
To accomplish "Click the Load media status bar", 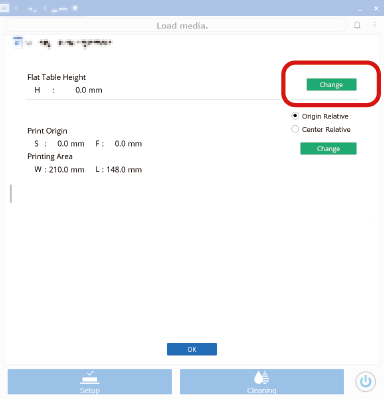I will point(176,25).
